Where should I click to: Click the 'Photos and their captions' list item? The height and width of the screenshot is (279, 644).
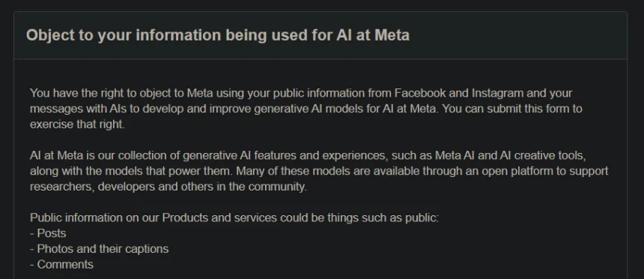coord(99,249)
